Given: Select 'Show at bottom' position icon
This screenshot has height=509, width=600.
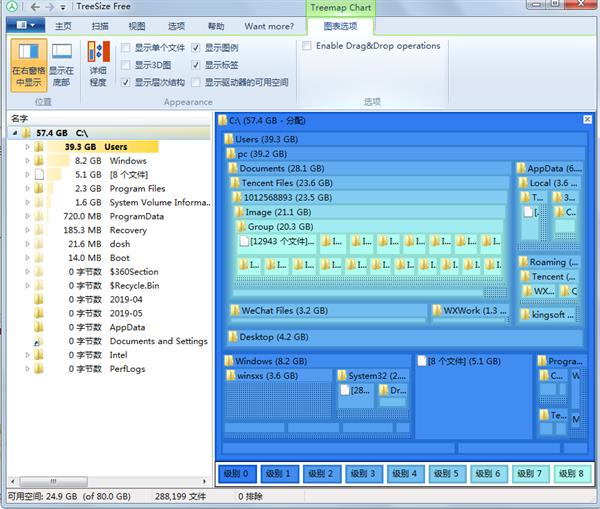Looking at the screenshot, I should pos(62,65).
